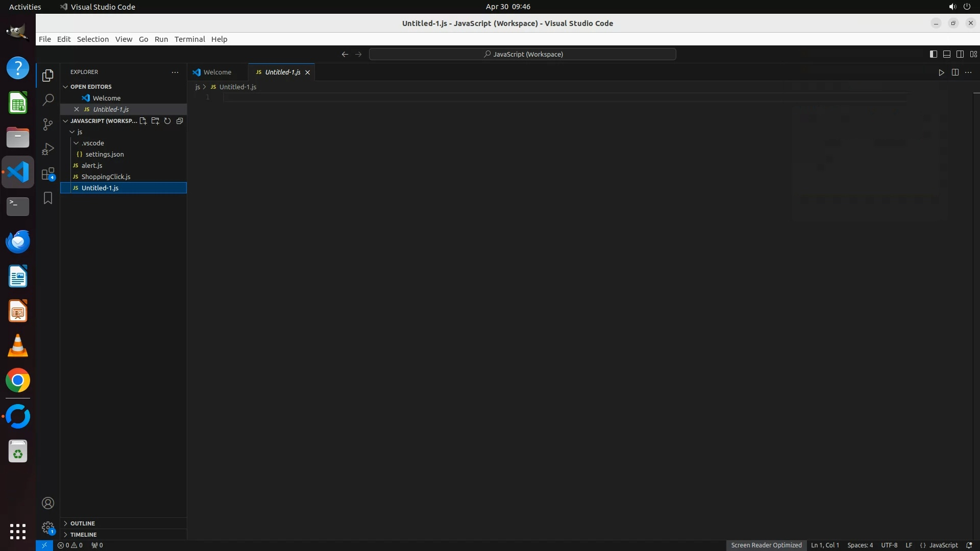Toggle the bottom Panel visibility
Image resolution: width=980 pixels, height=551 pixels.
click(946, 54)
